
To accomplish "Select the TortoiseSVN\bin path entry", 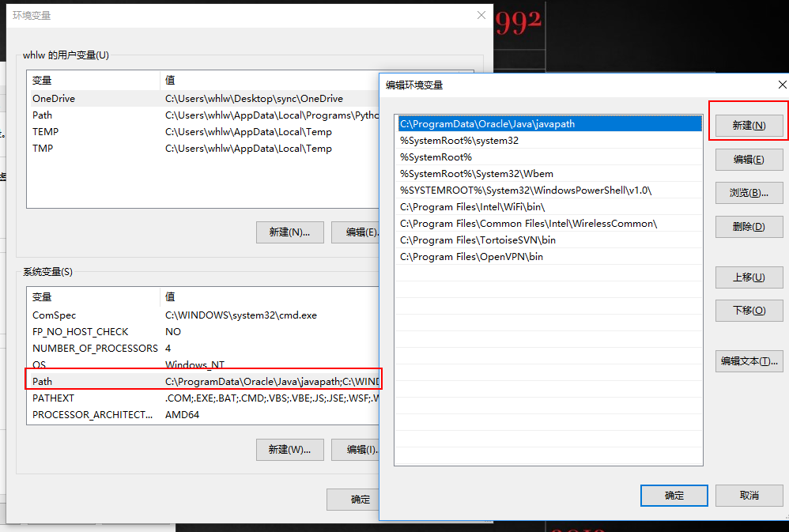I will click(x=549, y=240).
